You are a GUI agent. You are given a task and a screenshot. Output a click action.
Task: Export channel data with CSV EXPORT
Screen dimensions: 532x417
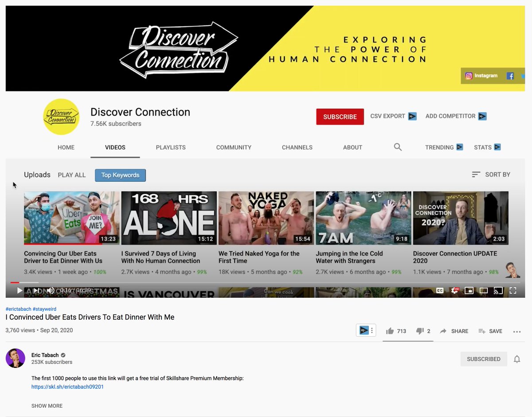pyautogui.click(x=393, y=116)
